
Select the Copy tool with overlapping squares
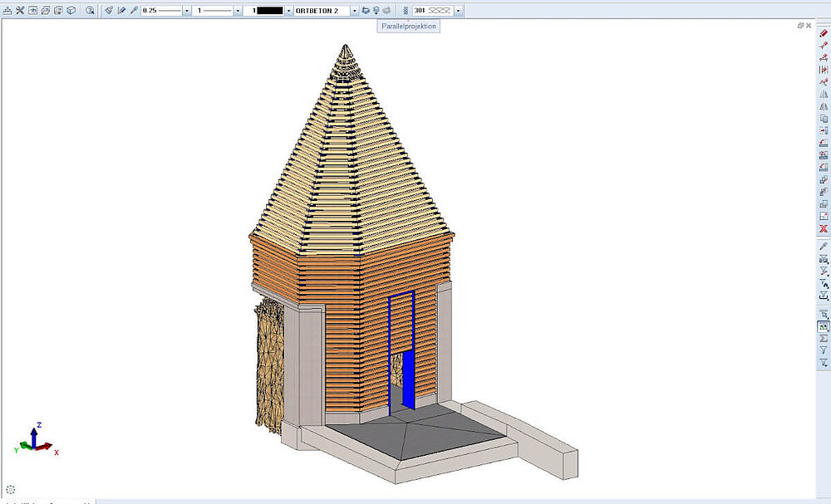(823, 119)
